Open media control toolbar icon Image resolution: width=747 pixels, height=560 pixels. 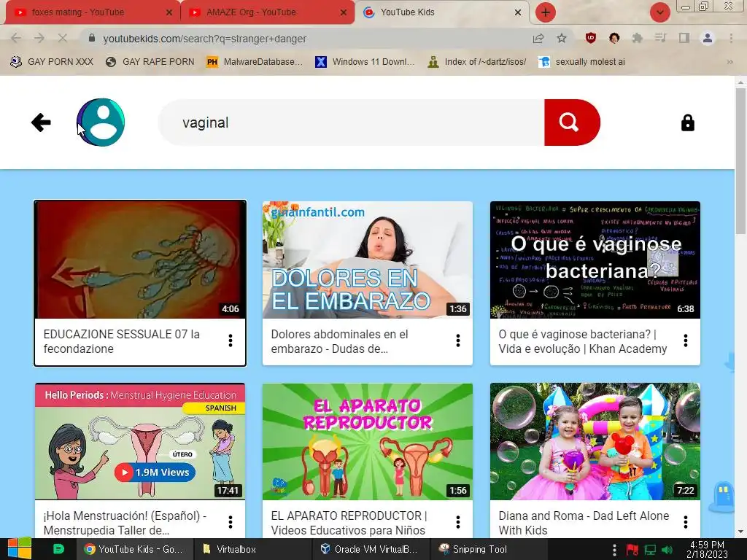point(661,38)
